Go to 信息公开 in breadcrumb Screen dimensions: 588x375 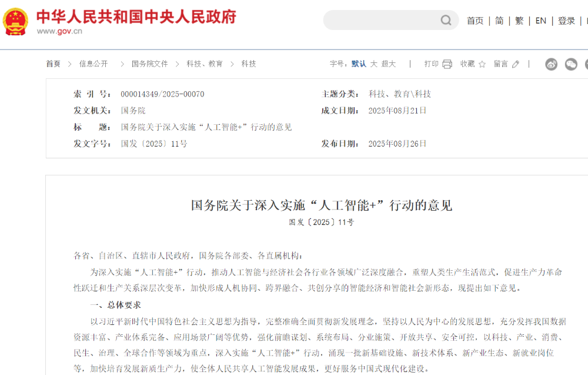(93, 64)
